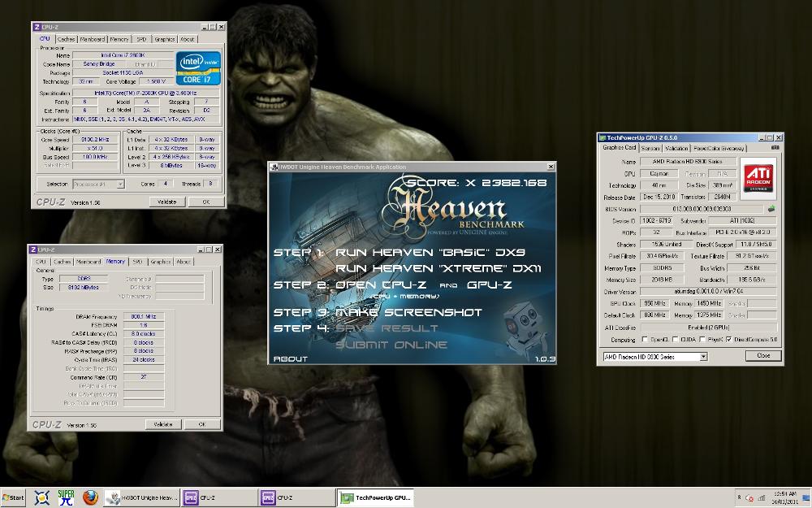Launch Firefox from the quick launch bar
Image resolution: width=812 pixels, height=508 pixels.
(x=90, y=497)
